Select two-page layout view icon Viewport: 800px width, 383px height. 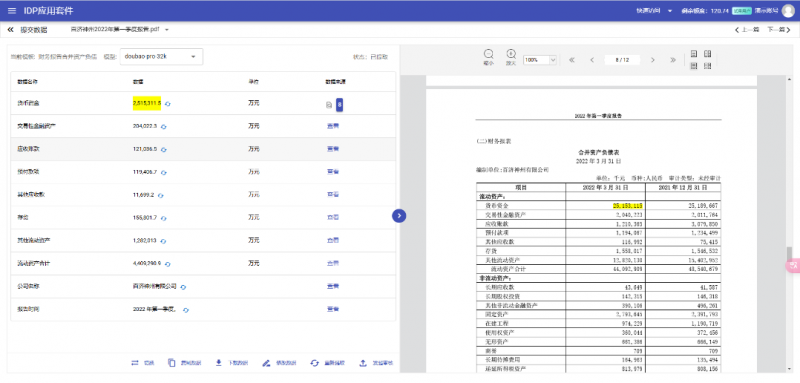708,54
